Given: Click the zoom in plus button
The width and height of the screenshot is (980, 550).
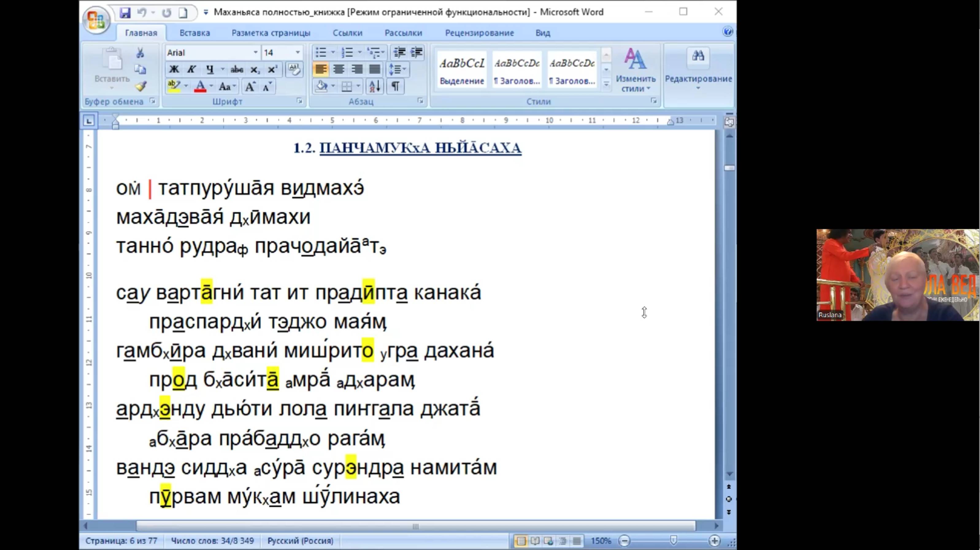Looking at the screenshot, I should [x=714, y=541].
